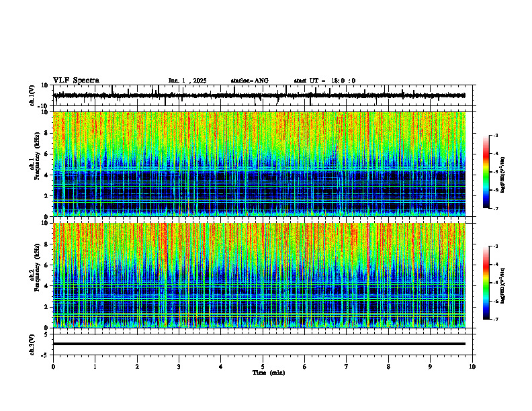This screenshot has height=411, width=532.
Task: Click the ch.2 spectrogram "8" kHz tick label
Action: click(x=46, y=244)
